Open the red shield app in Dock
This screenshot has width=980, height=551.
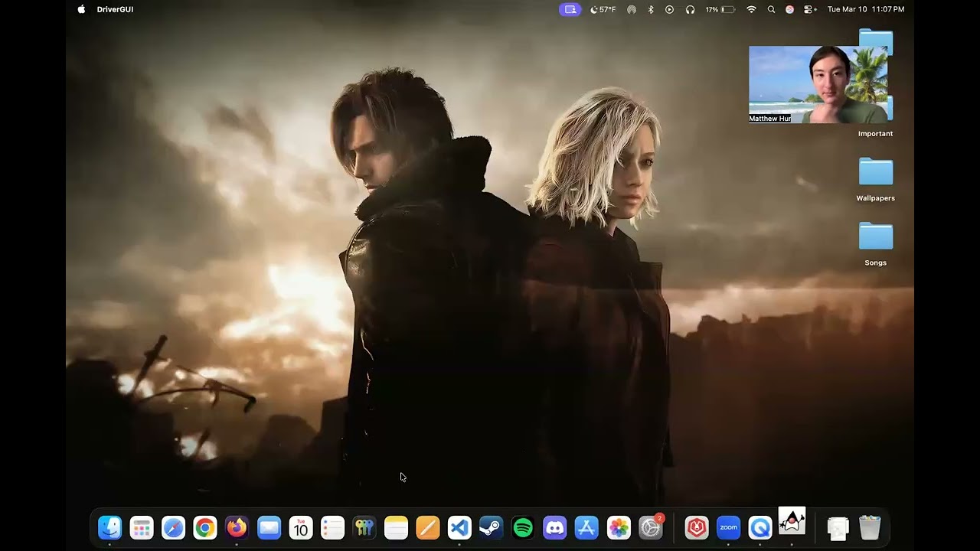pyautogui.click(x=697, y=527)
